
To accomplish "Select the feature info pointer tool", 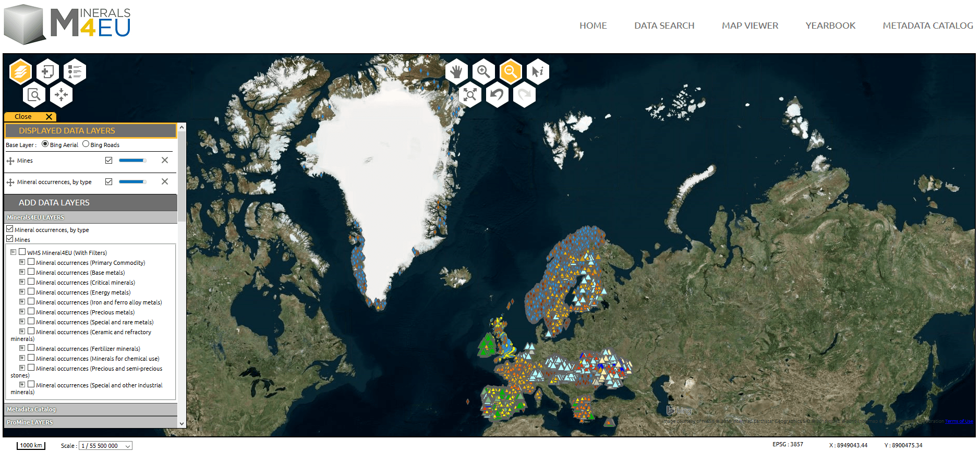I will pos(538,71).
